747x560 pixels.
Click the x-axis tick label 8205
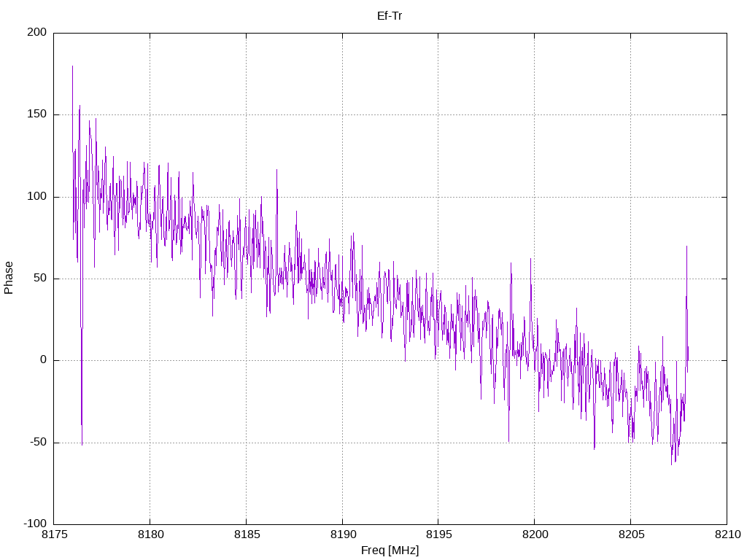(x=632, y=534)
